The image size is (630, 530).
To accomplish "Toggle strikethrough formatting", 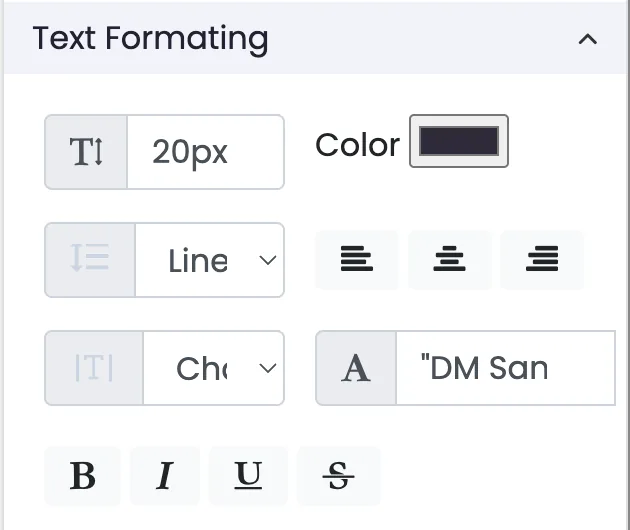I will click(x=338, y=476).
